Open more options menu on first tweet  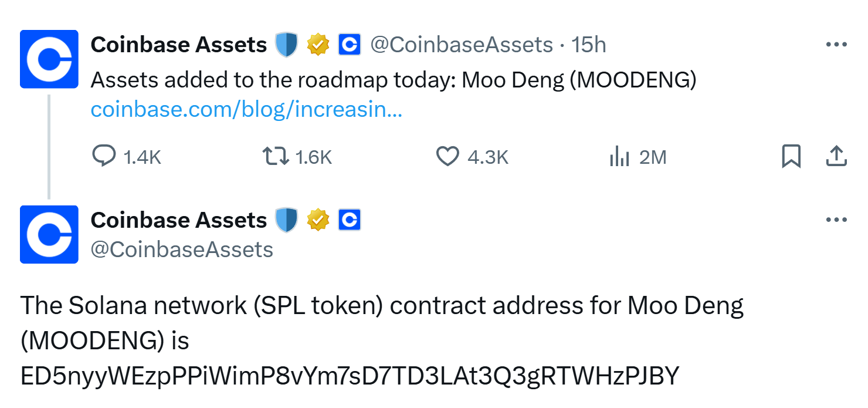tap(836, 45)
